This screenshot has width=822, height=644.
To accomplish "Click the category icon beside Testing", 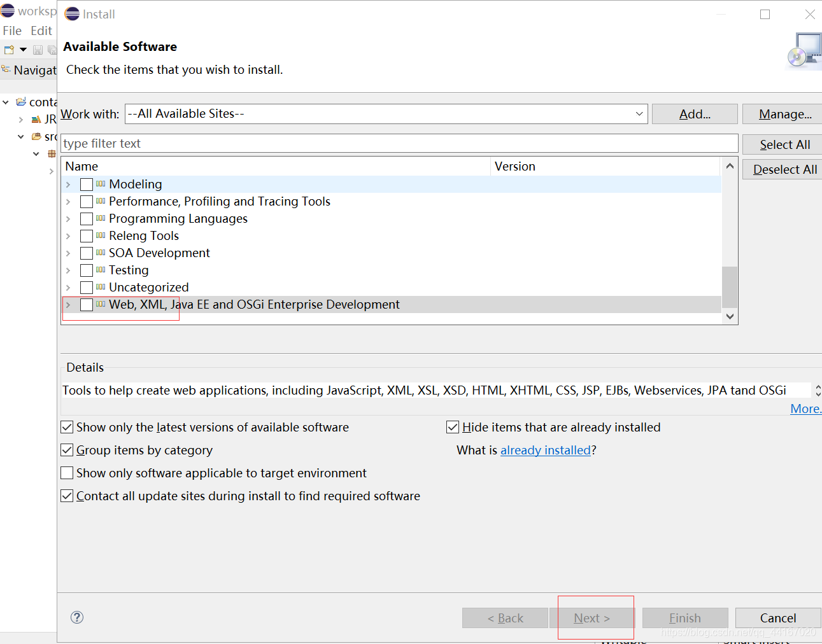I will click(x=100, y=270).
